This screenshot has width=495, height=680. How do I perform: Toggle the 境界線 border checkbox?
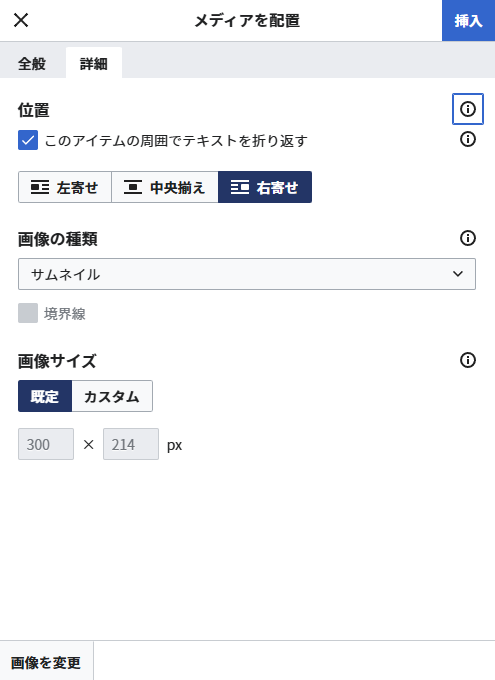pyautogui.click(x=28, y=313)
